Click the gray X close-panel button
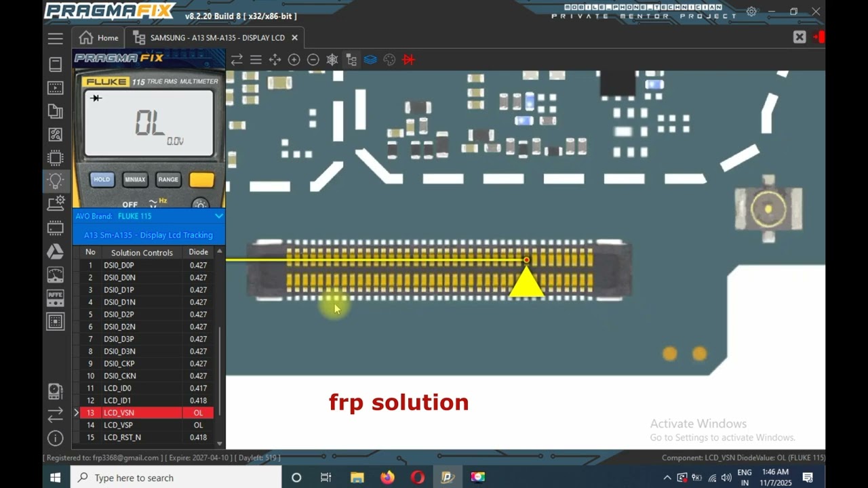 800,37
